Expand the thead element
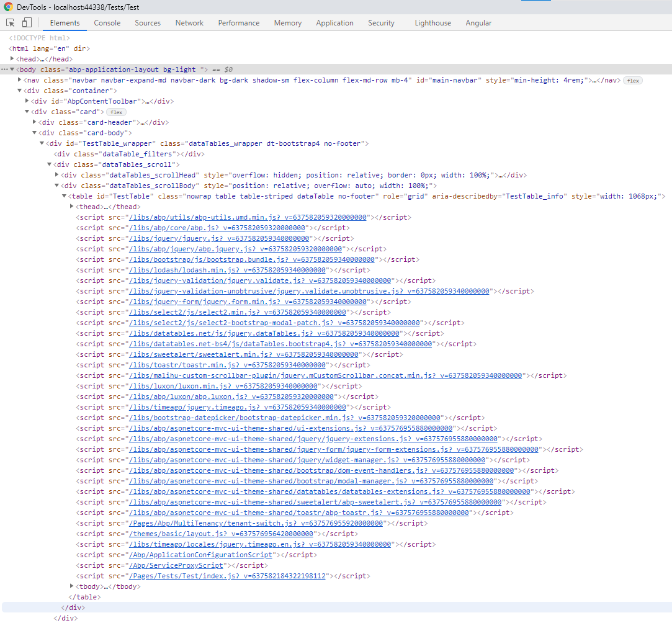 [x=71, y=206]
